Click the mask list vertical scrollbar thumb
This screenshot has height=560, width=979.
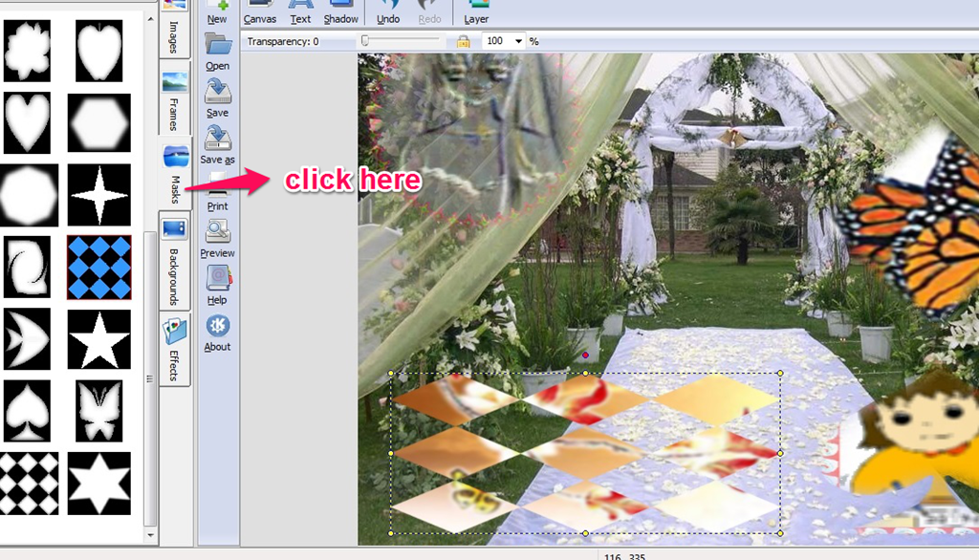click(x=150, y=379)
